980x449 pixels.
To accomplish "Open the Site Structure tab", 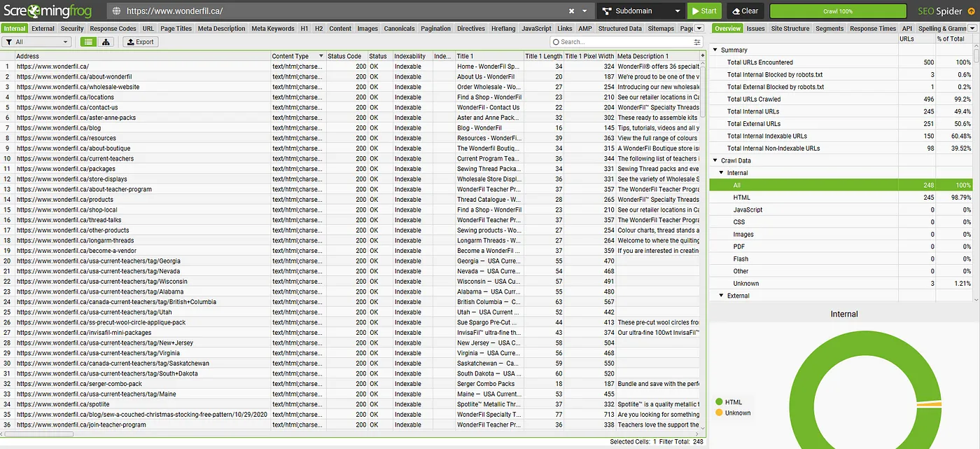I will (x=790, y=29).
